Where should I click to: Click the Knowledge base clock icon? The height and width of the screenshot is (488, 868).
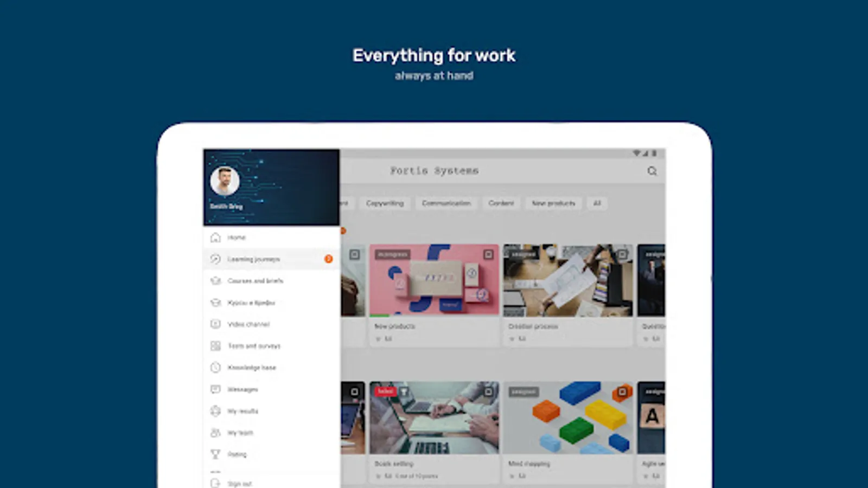(215, 368)
